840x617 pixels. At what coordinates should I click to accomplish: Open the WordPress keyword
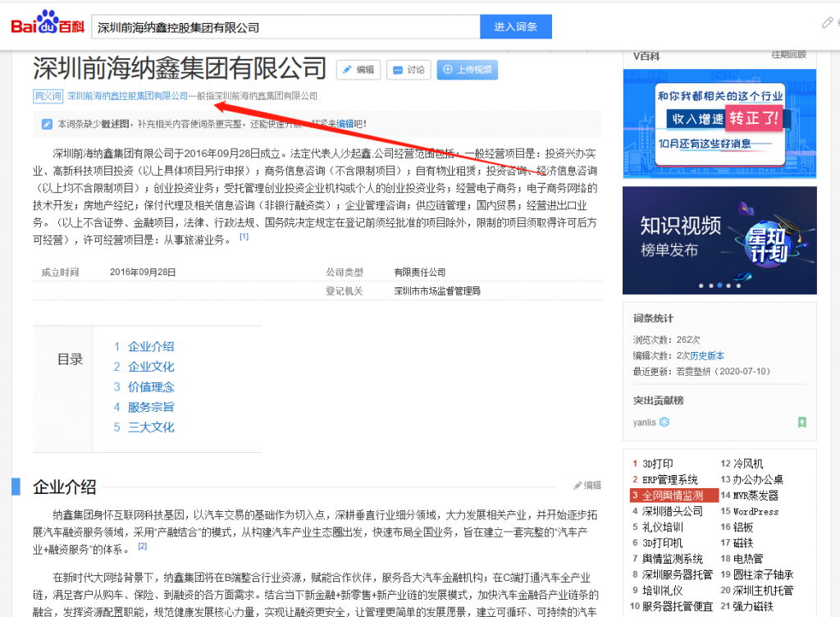756,511
